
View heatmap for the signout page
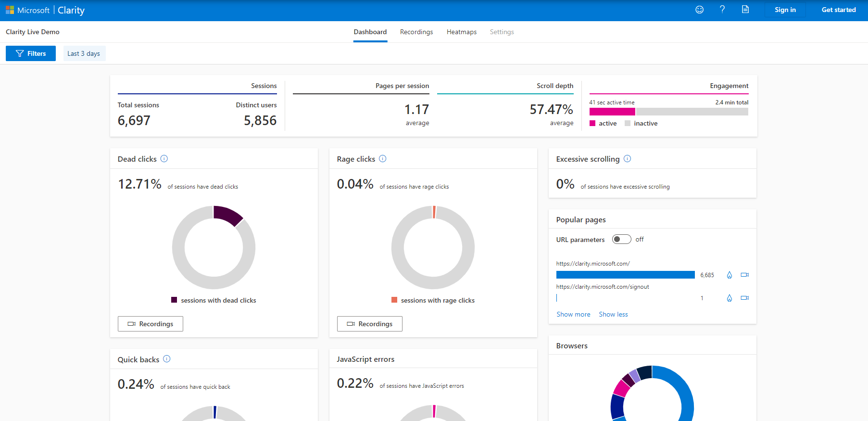[729, 298]
